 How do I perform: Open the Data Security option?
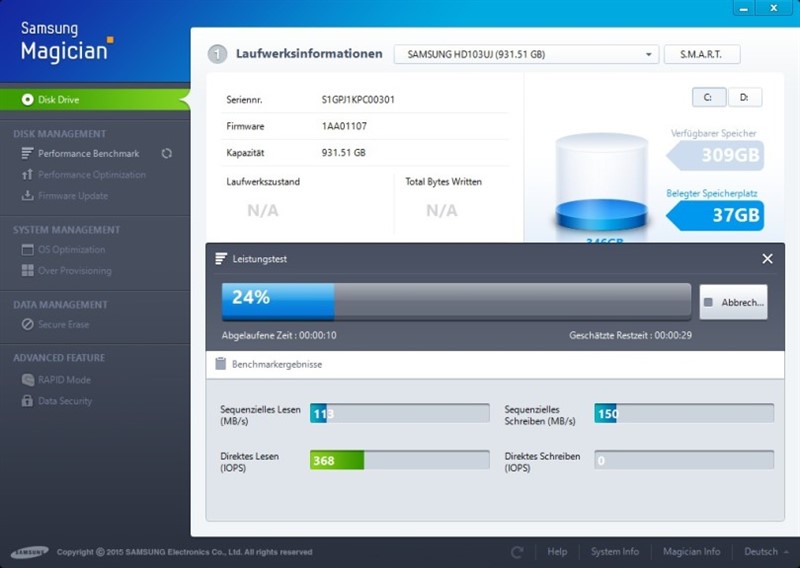click(65, 401)
